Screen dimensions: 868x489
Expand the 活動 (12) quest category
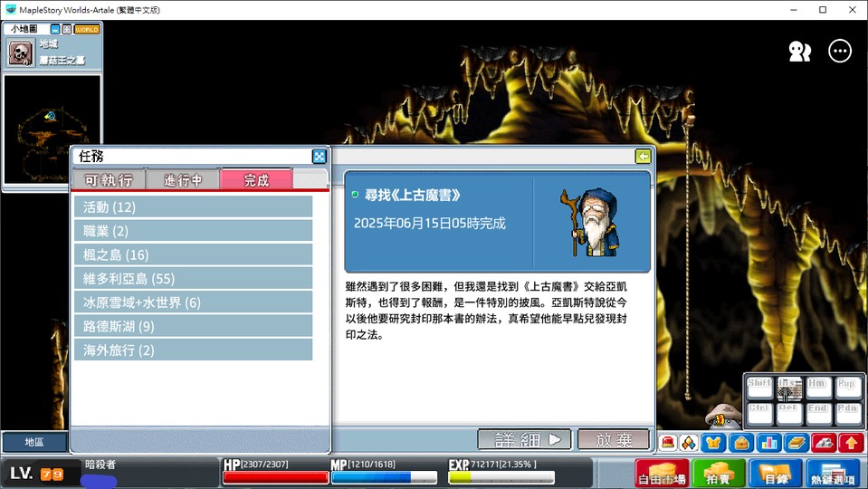tap(193, 207)
